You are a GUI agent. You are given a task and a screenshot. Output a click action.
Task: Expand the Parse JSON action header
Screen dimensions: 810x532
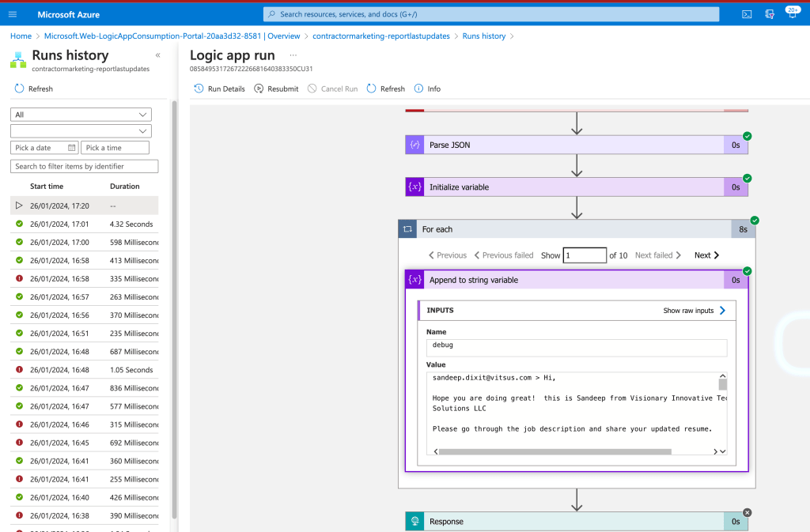coord(577,145)
